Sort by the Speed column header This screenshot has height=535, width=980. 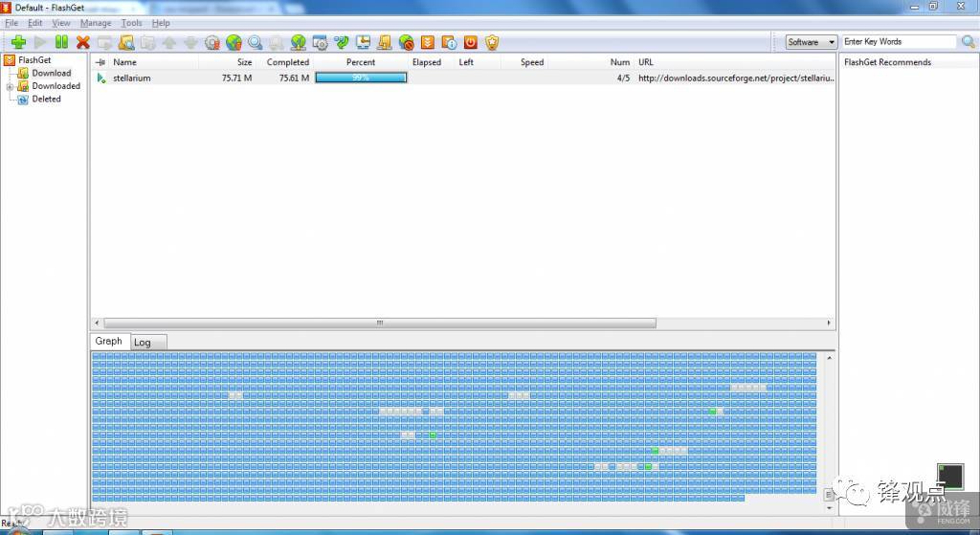pyautogui.click(x=523, y=62)
